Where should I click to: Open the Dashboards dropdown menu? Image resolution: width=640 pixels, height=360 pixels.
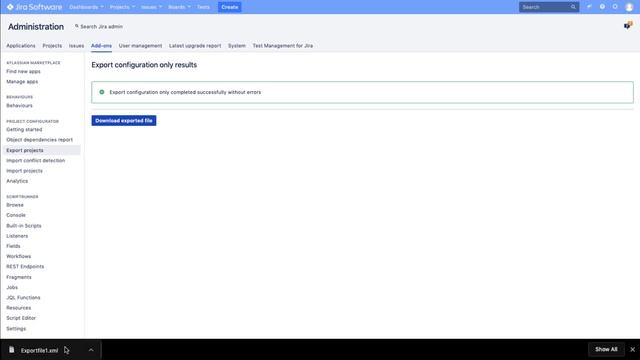click(x=86, y=7)
